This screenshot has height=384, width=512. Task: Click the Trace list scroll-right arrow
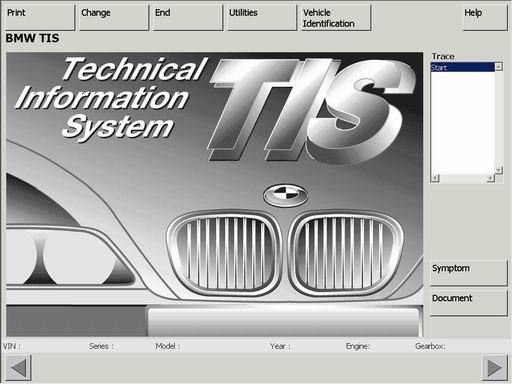coord(490,178)
